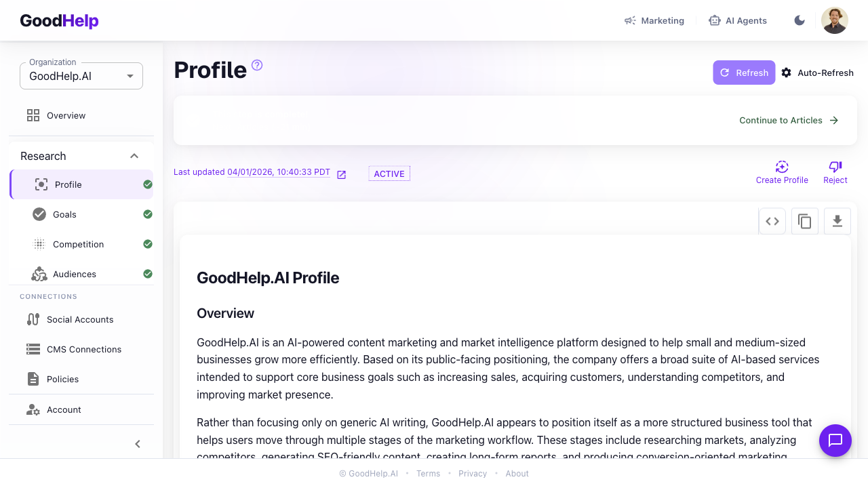This screenshot has width=868, height=488.
Task: Click the ACTIVE status badge
Action: 389,174
